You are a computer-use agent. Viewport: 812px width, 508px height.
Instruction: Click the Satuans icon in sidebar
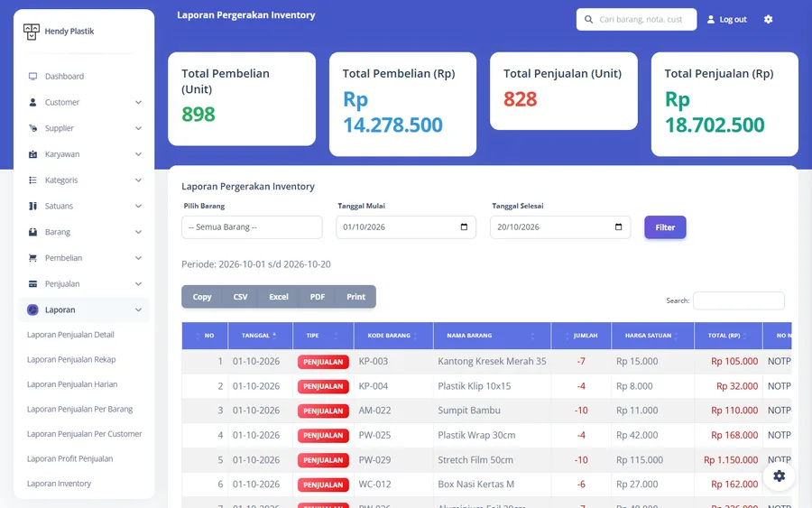[32, 206]
